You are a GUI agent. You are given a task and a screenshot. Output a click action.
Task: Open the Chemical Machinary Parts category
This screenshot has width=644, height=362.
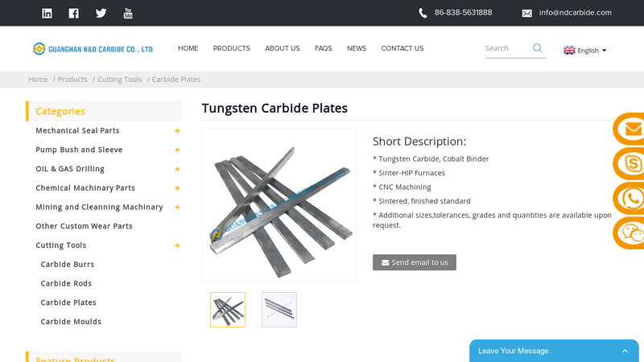pos(85,188)
